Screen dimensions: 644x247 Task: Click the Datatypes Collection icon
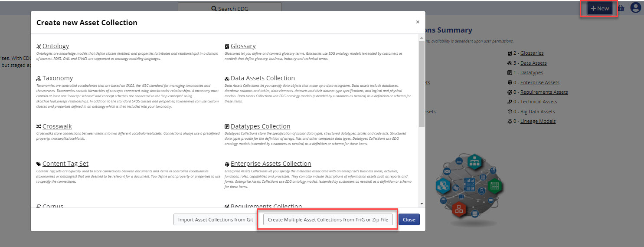pos(227,127)
